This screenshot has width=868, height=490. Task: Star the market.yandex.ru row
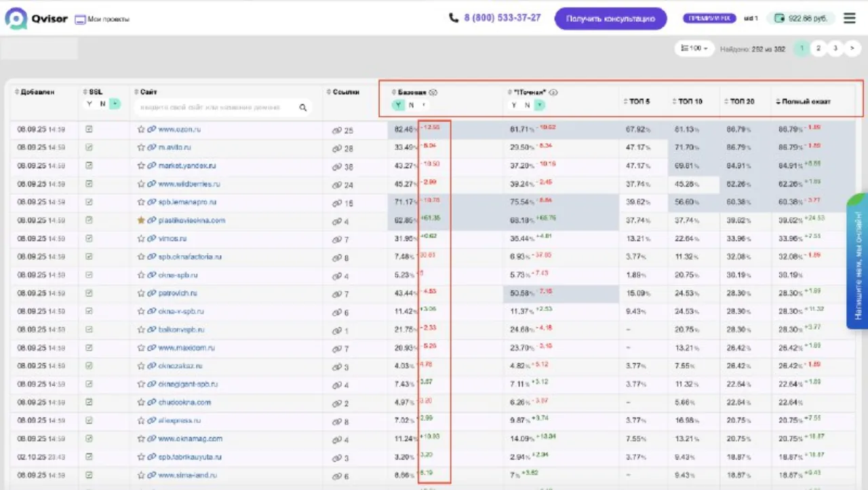pyautogui.click(x=141, y=166)
